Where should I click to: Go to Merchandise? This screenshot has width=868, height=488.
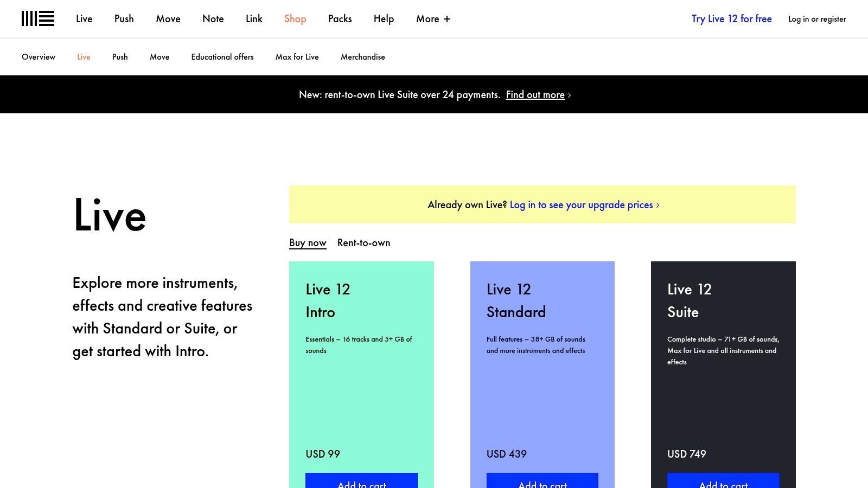click(x=363, y=56)
